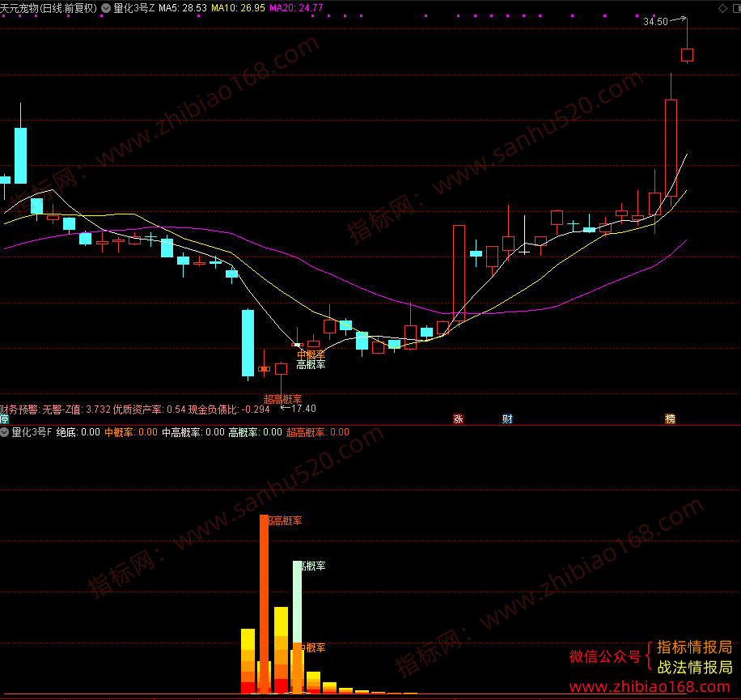Open the dropdown beside 天元宠物 title

106,8
